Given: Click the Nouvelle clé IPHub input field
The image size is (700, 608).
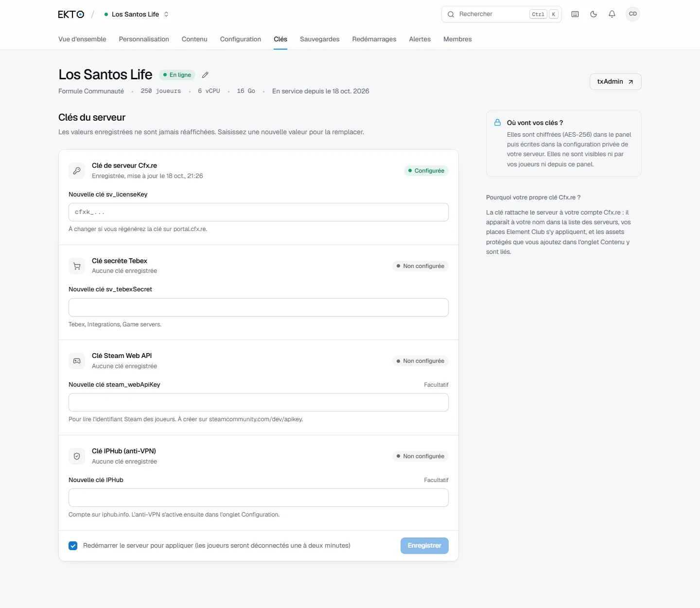Looking at the screenshot, I should 259,498.
